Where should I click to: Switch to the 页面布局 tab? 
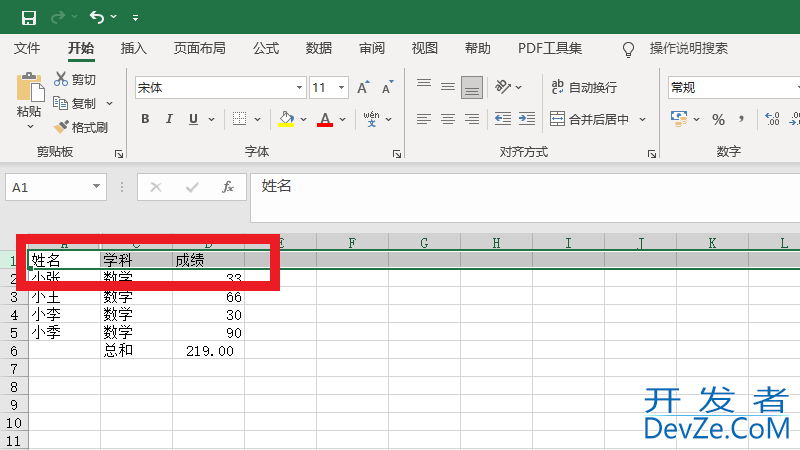pyautogui.click(x=199, y=48)
